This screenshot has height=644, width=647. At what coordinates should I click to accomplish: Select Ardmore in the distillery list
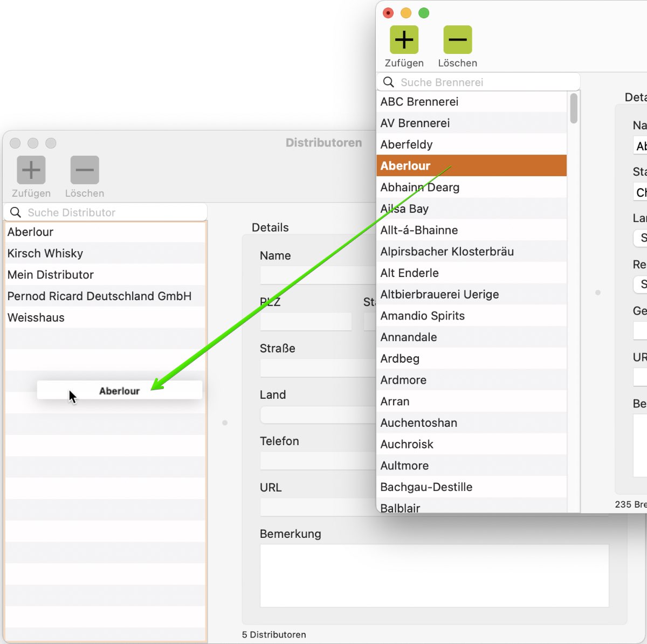472,380
